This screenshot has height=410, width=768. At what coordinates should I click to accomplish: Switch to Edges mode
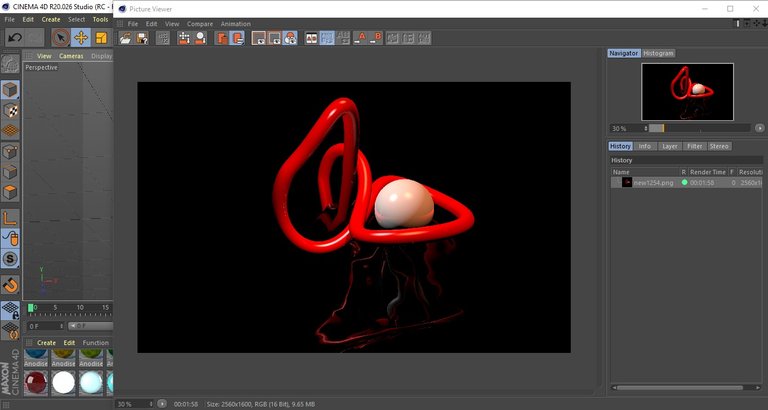[x=10, y=172]
